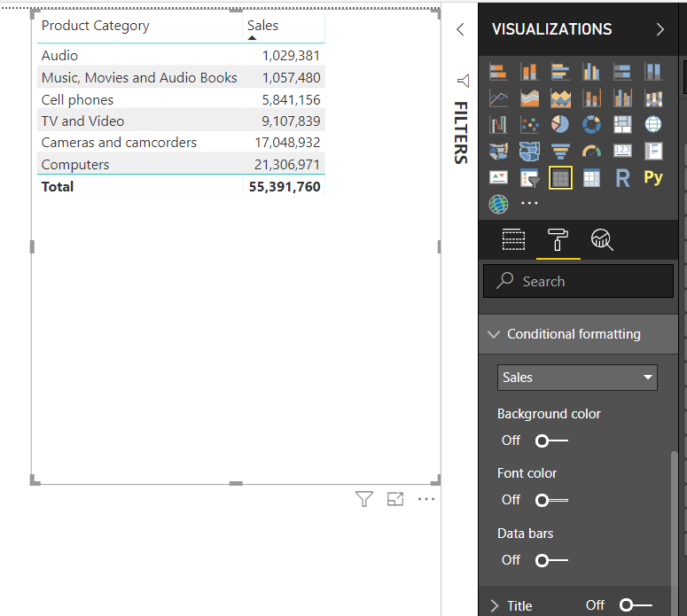Select the stacked area chart visual
The width and height of the screenshot is (687, 616).
point(560,98)
